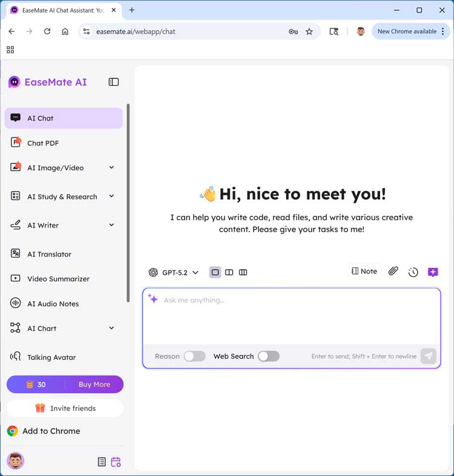Click Buy More credits
Image resolution: width=454 pixels, height=476 pixels.
point(94,384)
